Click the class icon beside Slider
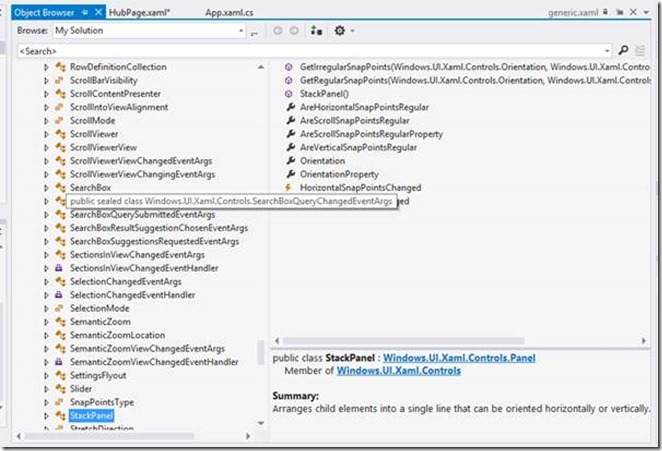This screenshot has width=662, height=451. coord(60,389)
